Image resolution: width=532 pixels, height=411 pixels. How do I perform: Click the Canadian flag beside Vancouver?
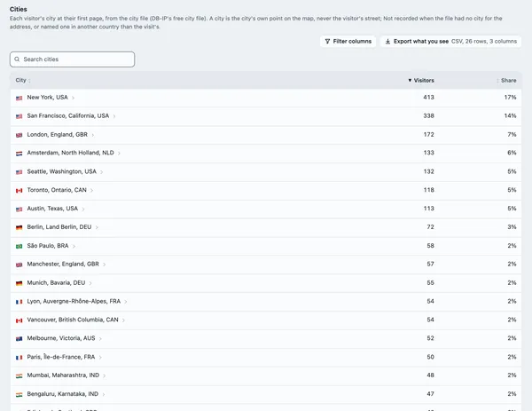point(19,320)
